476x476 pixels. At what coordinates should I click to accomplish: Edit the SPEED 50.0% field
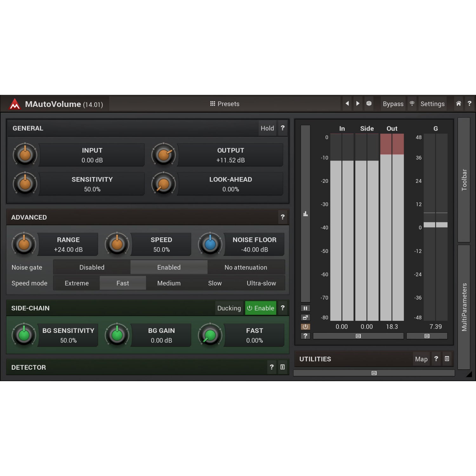point(161,244)
